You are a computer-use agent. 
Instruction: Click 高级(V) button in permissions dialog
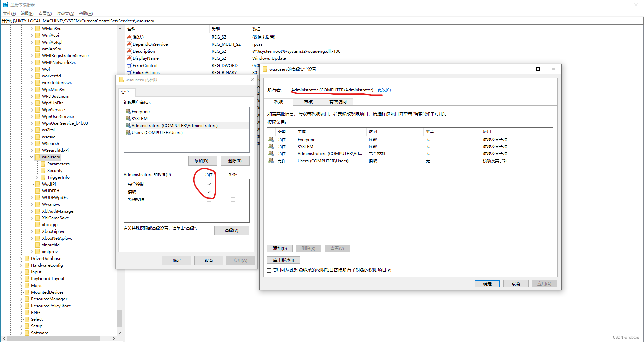tap(232, 230)
